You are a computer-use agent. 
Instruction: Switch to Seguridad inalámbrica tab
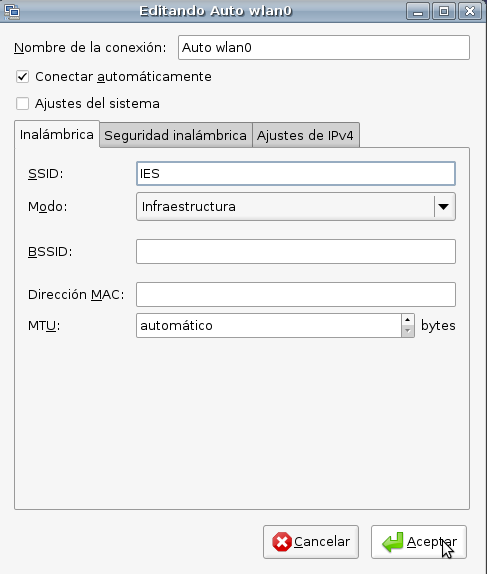(175, 135)
